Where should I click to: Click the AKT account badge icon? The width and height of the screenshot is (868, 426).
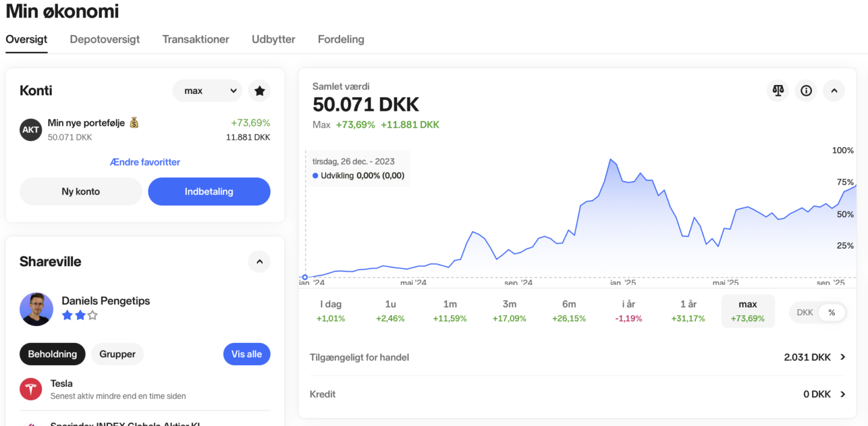click(31, 130)
